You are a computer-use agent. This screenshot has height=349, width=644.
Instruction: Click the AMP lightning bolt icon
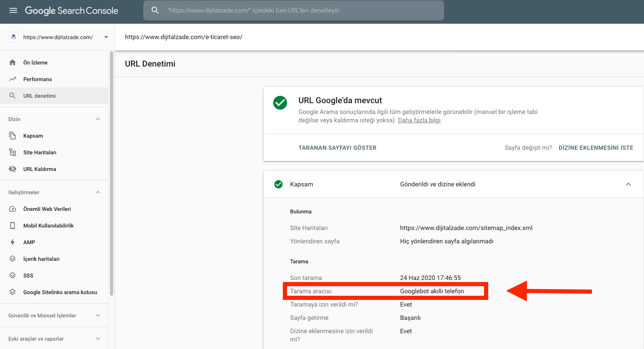point(12,242)
